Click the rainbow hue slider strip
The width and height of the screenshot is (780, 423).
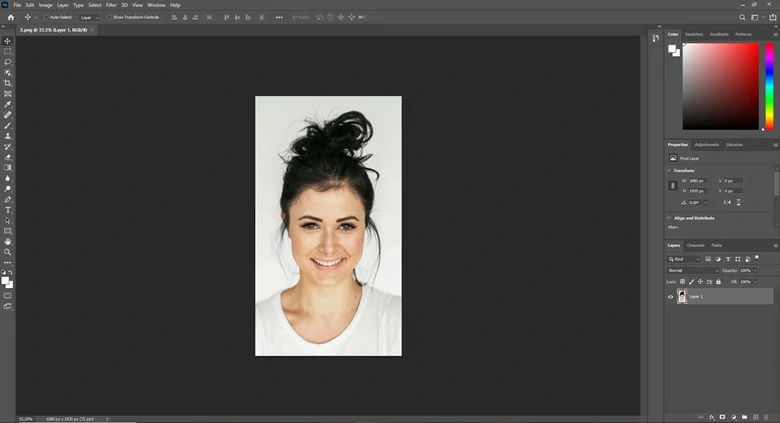(769, 87)
